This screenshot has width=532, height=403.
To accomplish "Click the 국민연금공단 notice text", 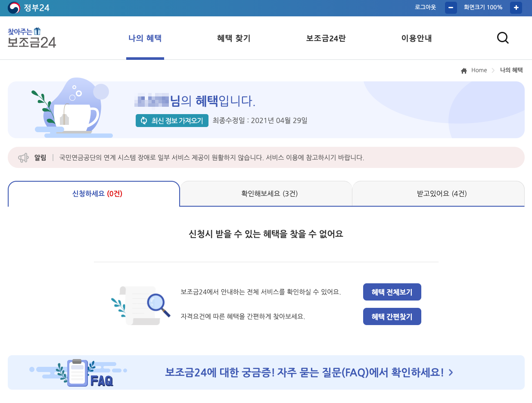I will pyautogui.click(x=212, y=158).
